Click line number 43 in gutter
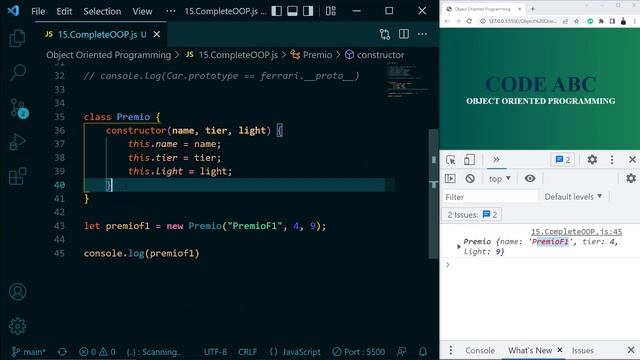The height and width of the screenshot is (360, 640). point(59,226)
